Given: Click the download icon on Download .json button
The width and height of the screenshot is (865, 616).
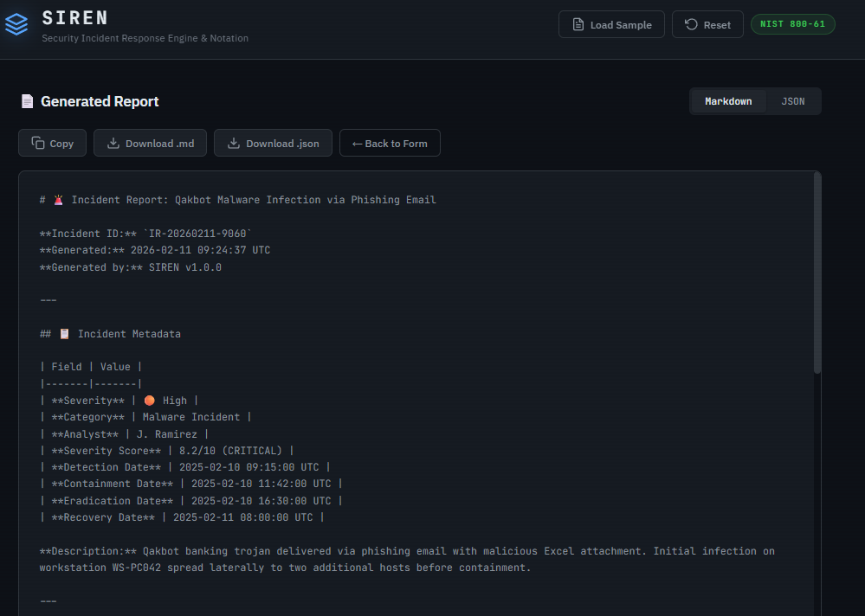Looking at the screenshot, I should pyautogui.click(x=232, y=143).
